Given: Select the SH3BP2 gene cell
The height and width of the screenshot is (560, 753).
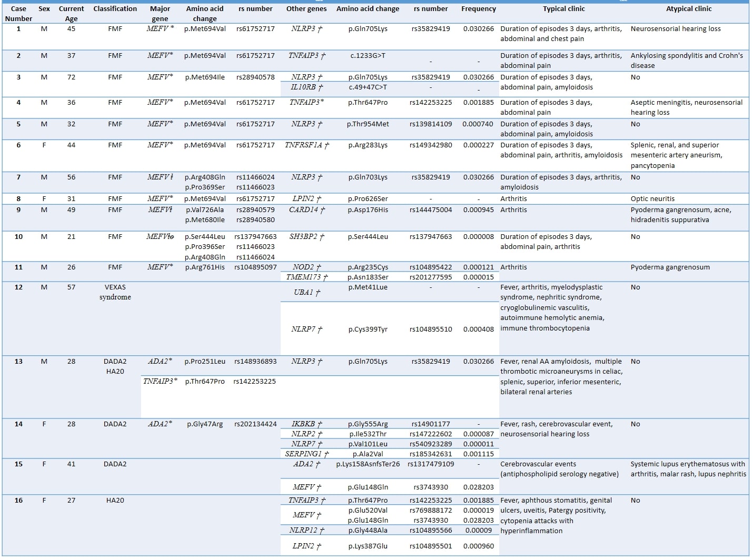Looking at the screenshot, I should (306, 237).
